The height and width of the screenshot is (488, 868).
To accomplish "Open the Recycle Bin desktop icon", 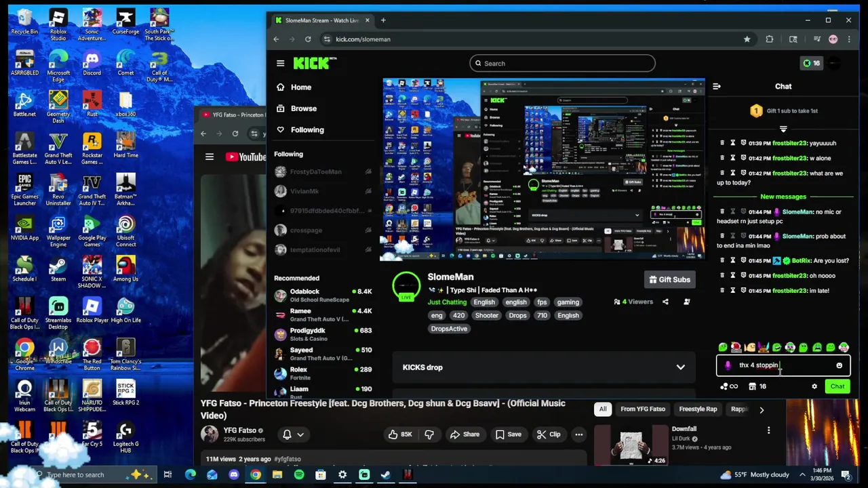I will click(24, 22).
